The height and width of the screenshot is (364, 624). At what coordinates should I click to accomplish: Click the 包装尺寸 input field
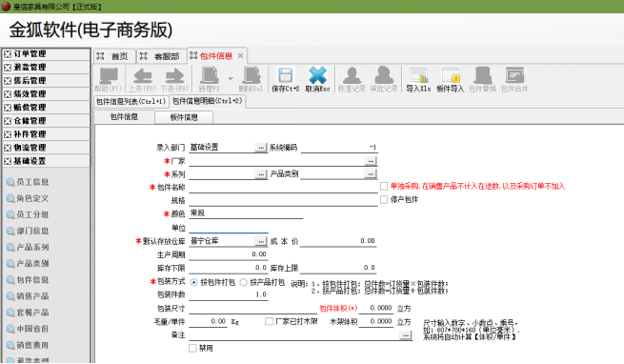[x=252, y=308]
